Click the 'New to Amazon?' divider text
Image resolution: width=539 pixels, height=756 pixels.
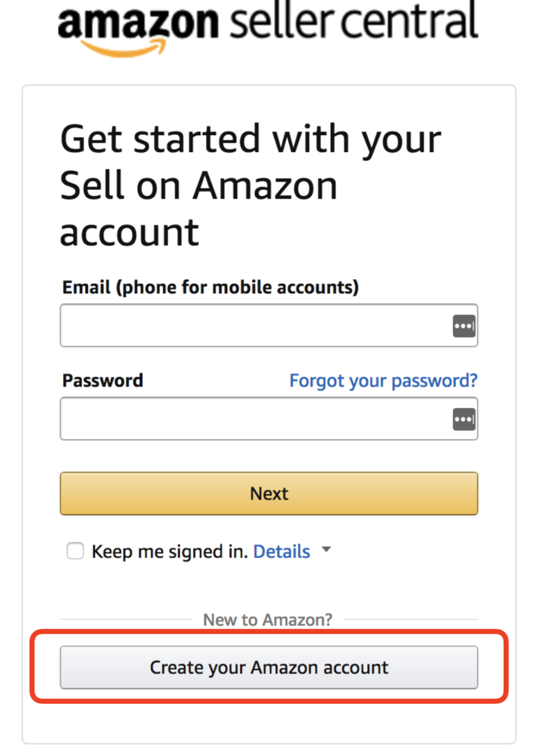point(268,620)
